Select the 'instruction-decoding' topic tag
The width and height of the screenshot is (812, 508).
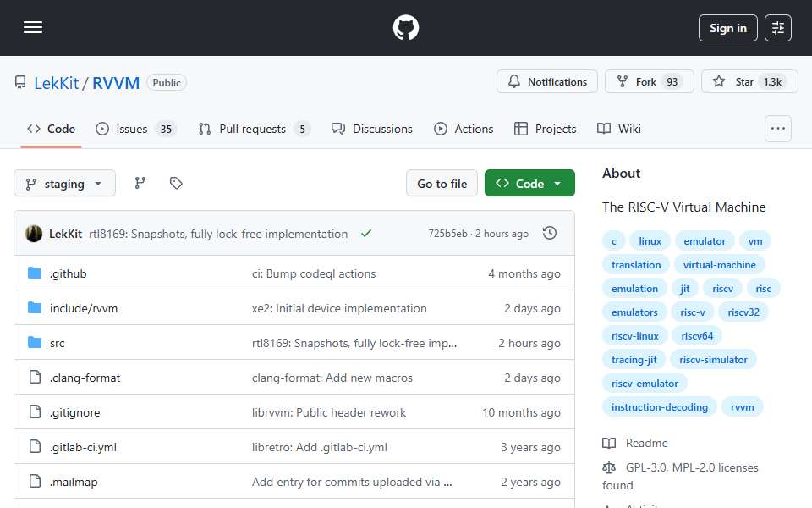(x=659, y=407)
